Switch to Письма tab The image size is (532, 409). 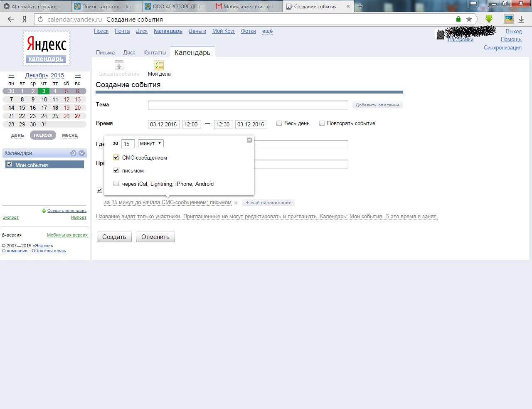coord(105,53)
